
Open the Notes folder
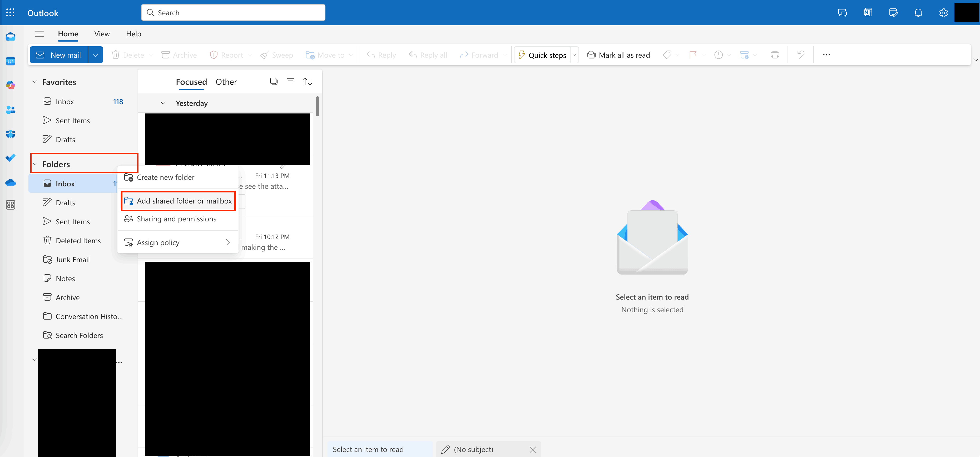click(83, 279)
